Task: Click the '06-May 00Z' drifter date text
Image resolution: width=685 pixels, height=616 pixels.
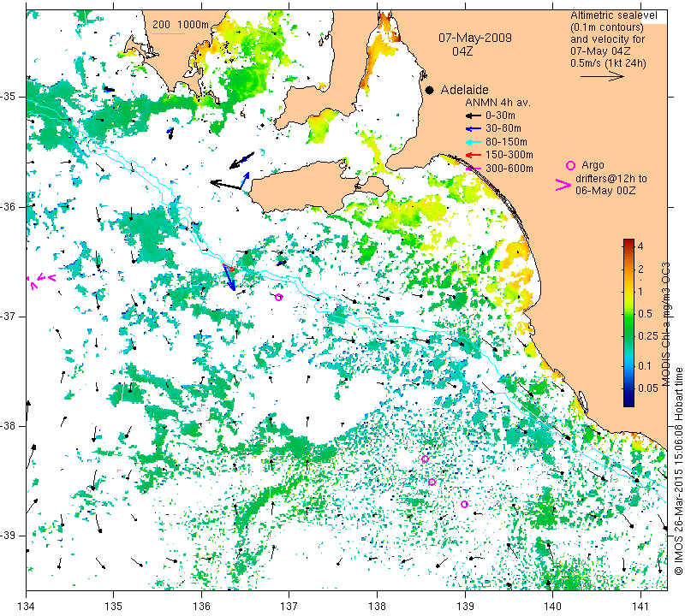Action: 605,190
